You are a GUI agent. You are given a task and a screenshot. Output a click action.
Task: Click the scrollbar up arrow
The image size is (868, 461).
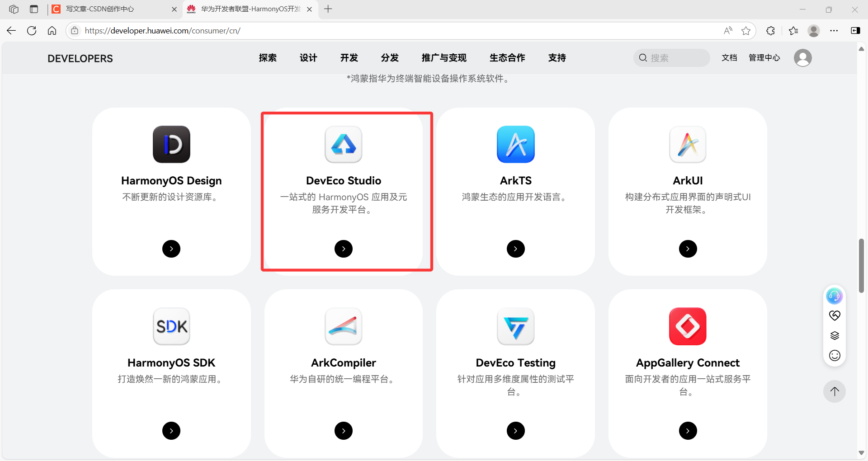(861, 48)
